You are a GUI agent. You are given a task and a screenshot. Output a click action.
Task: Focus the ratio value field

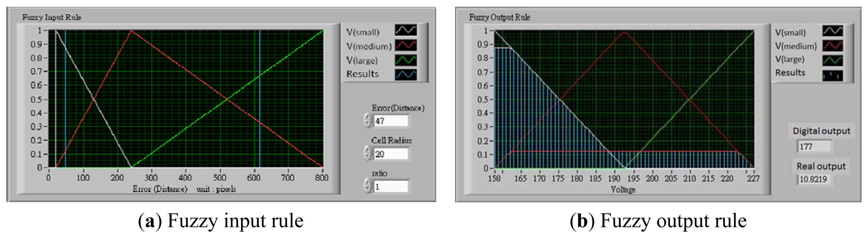coord(391,187)
